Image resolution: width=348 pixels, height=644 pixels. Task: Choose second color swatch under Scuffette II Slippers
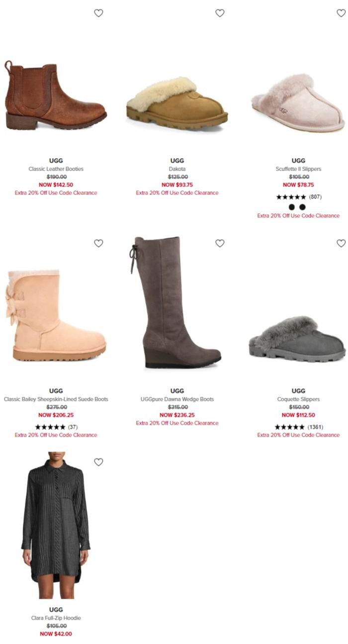point(302,207)
